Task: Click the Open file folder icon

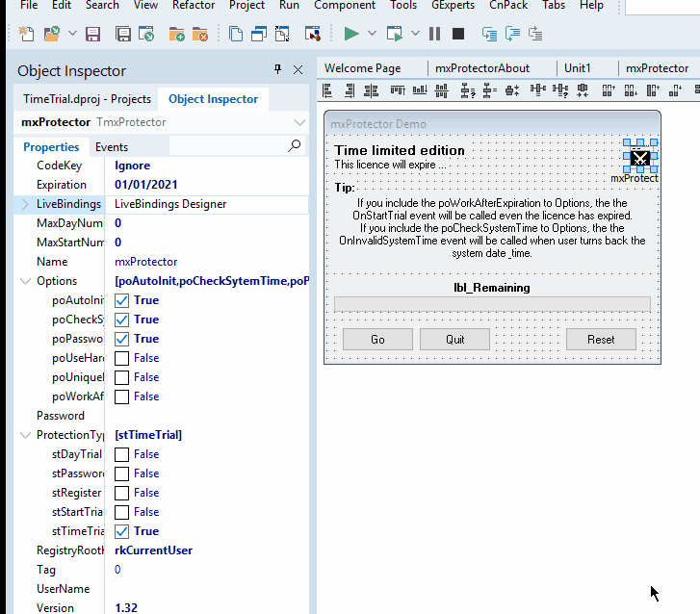Action: [x=52, y=34]
